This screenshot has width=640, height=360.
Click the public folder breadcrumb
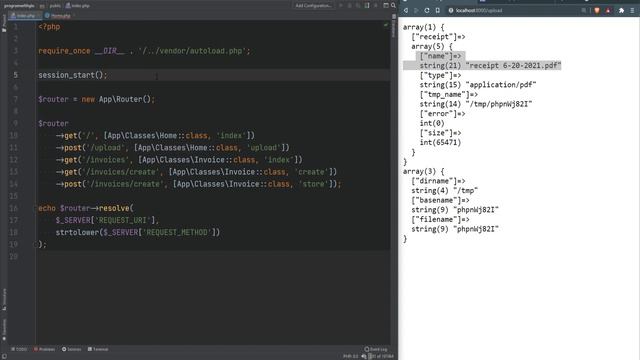pos(55,6)
